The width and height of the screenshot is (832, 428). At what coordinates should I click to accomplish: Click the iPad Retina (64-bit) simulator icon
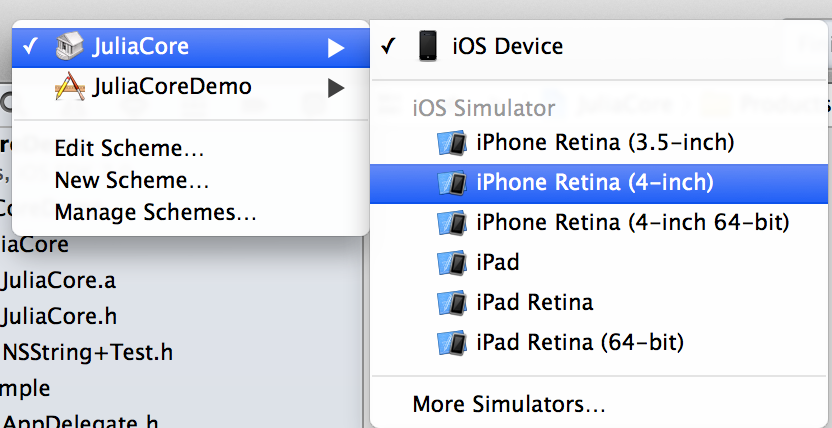(x=452, y=342)
